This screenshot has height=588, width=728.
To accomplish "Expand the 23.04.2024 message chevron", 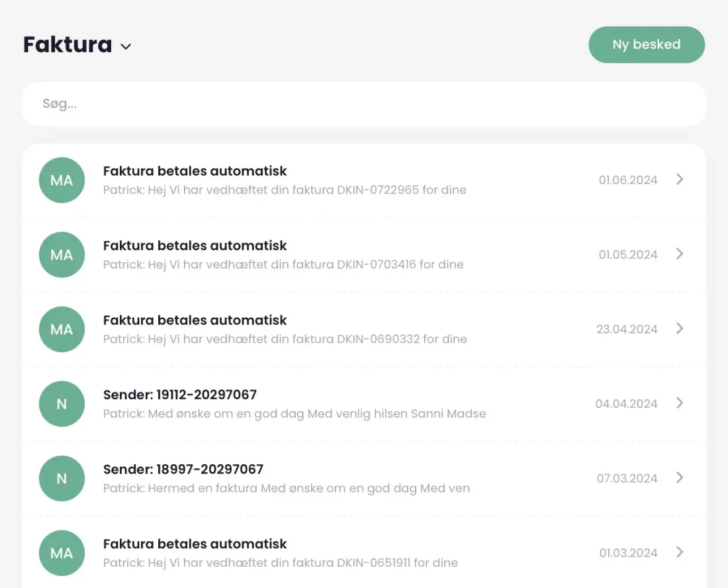I will coord(680,328).
